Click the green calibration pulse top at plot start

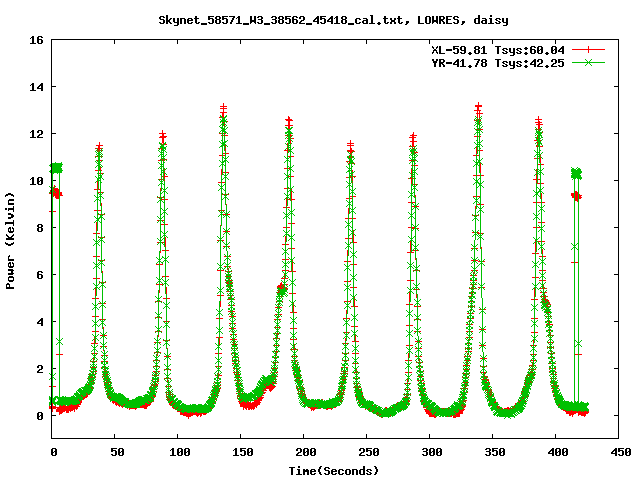pos(56,168)
